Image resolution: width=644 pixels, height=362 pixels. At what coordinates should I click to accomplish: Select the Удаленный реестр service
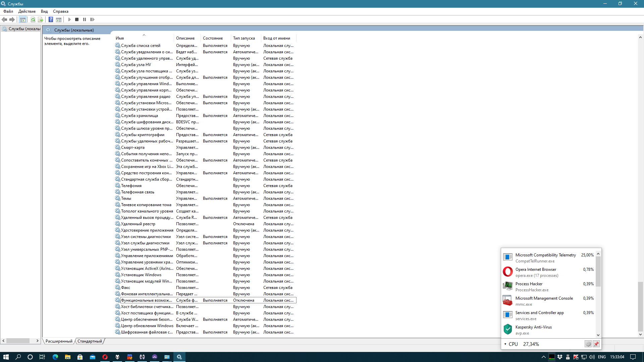(138, 224)
